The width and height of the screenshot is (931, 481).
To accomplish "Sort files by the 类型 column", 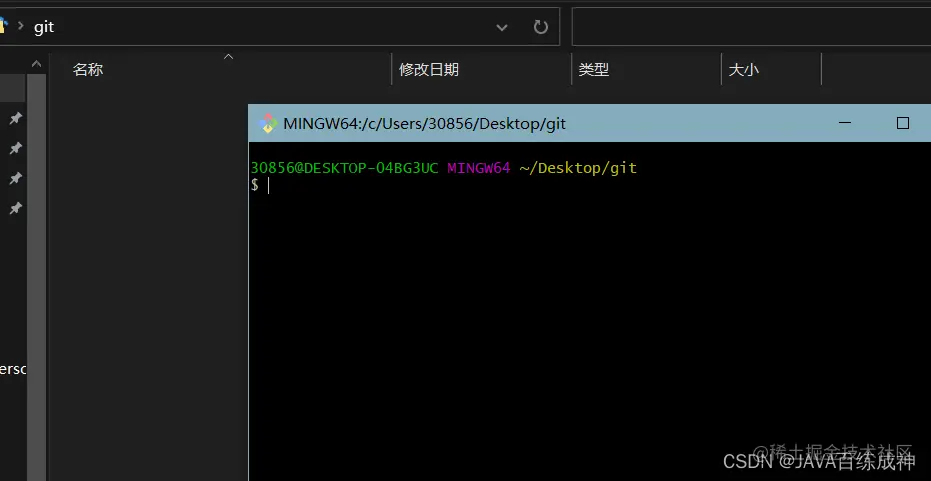I will point(594,70).
